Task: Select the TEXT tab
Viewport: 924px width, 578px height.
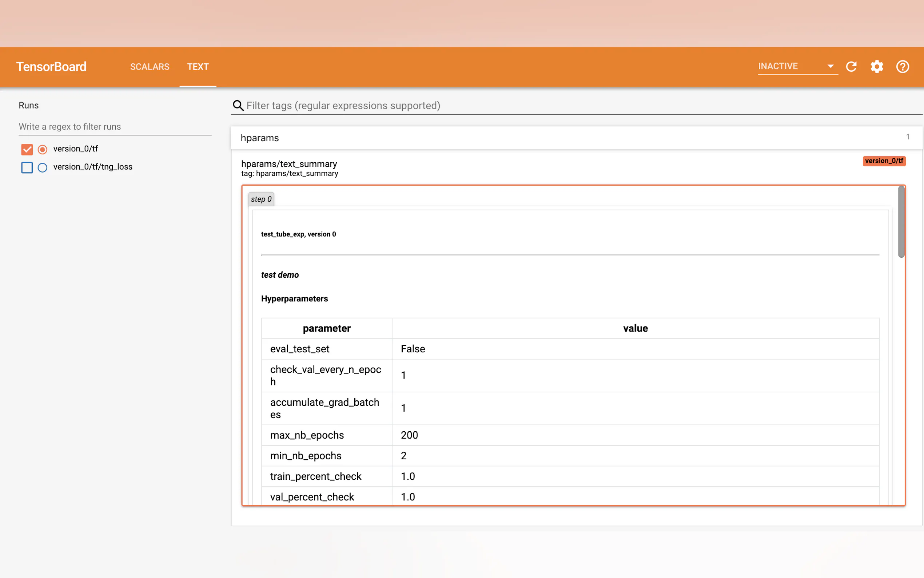Action: point(198,67)
